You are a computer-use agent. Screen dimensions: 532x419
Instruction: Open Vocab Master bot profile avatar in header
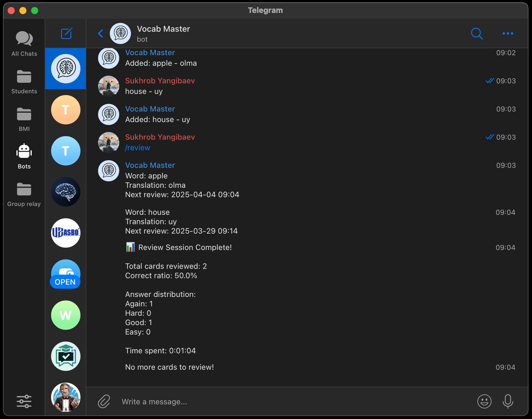(x=120, y=33)
